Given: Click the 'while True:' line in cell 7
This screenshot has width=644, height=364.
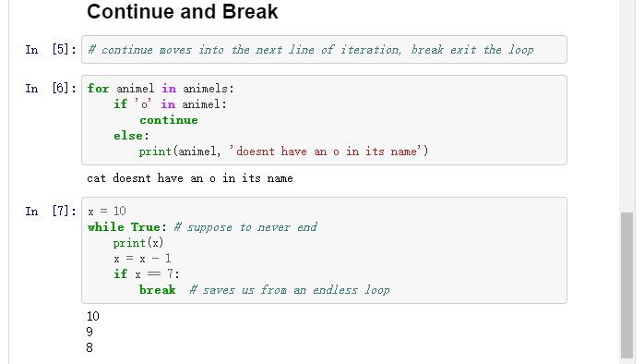Looking at the screenshot, I should coord(202,227).
